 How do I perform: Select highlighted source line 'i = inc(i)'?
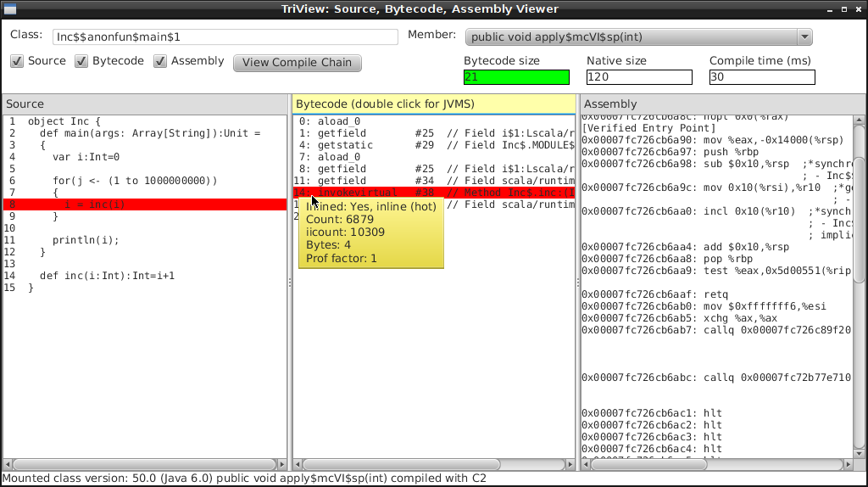pyautogui.click(x=145, y=204)
